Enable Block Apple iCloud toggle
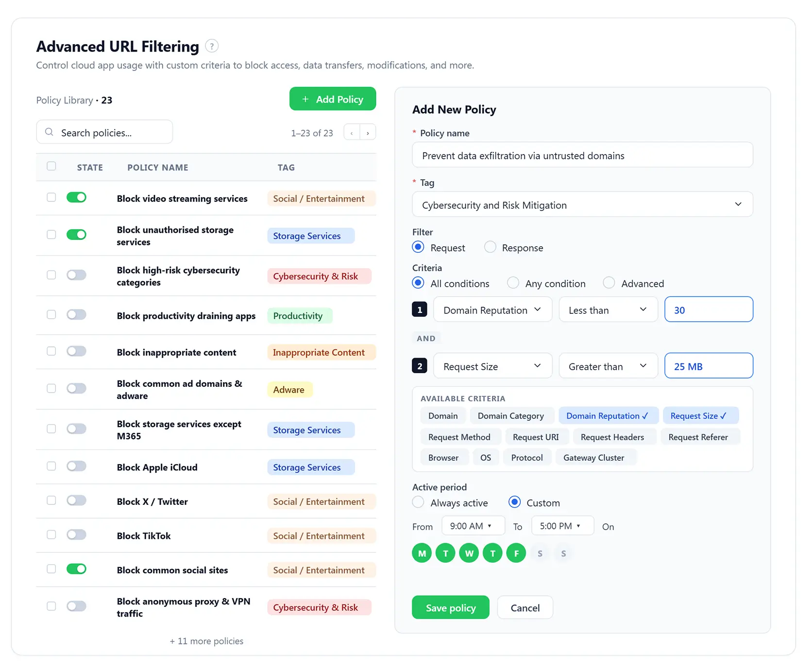The height and width of the screenshot is (672, 812). click(x=76, y=466)
